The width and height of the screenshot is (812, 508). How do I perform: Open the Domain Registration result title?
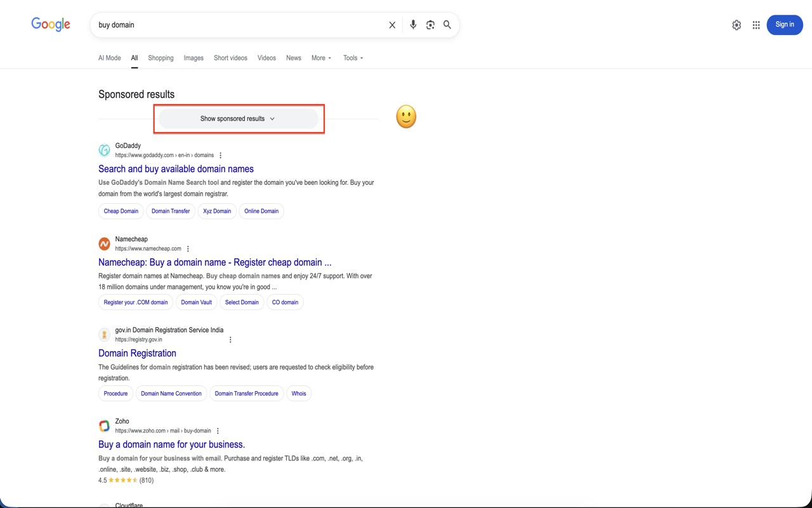pos(137,353)
